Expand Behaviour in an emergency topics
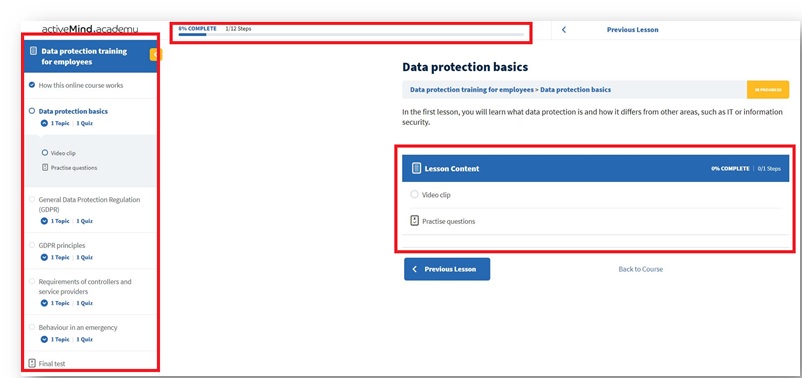The height and width of the screenshot is (378, 802). coord(44,339)
